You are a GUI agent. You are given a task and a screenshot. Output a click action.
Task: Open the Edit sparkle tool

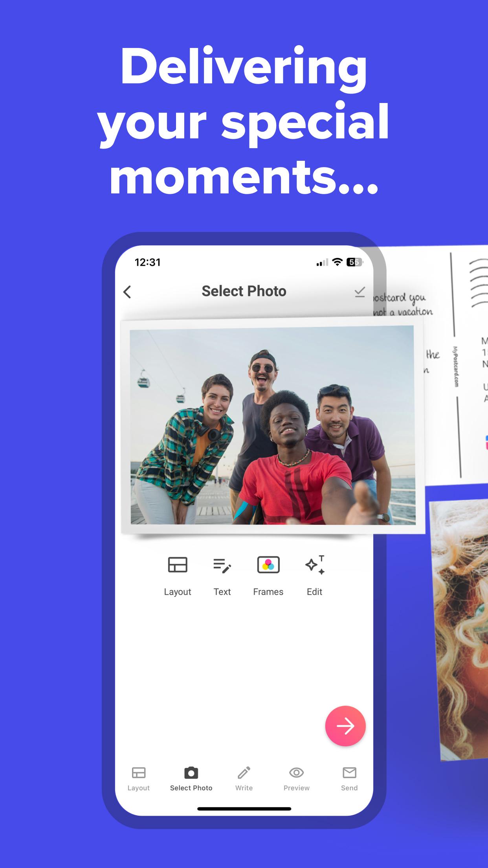pos(315,576)
